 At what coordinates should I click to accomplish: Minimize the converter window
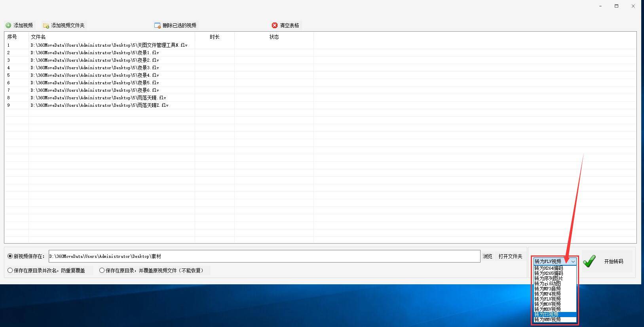click(x=600, y=6)
